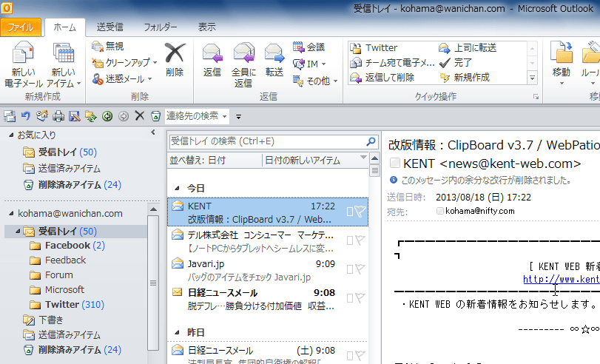Switch to the 送受信 ribbon tab

point(109,27)
